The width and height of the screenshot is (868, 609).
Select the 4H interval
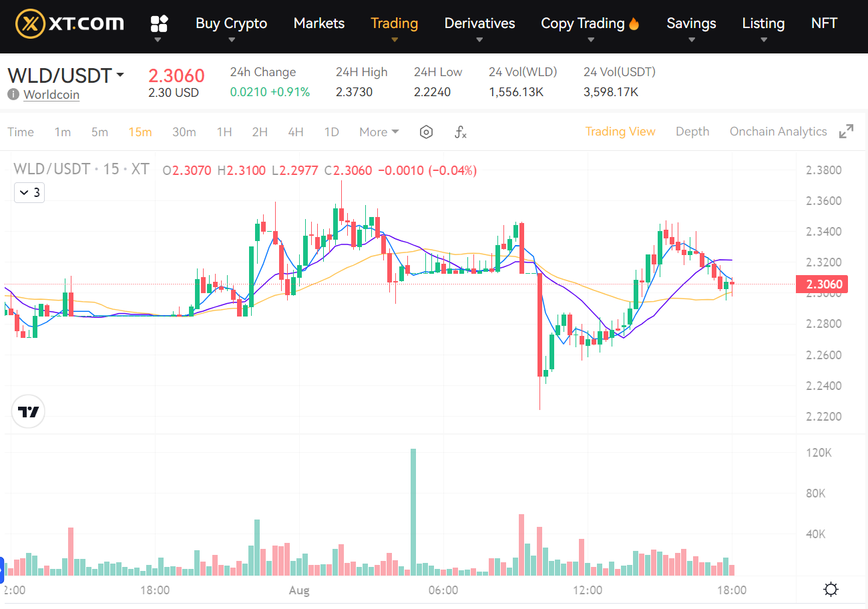tap(296, 132)
